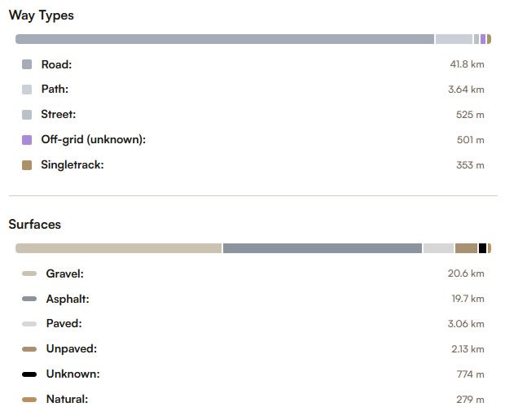Viewport: 505px width, 420px height.
Task: Click the black Unknown surface marker
Action: (x=29, y=374)
